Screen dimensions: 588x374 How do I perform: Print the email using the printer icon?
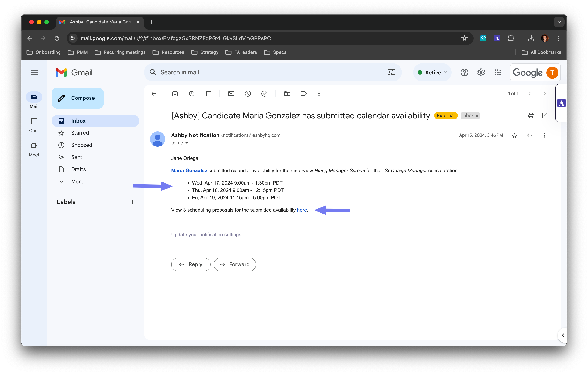tap(531, 116)
